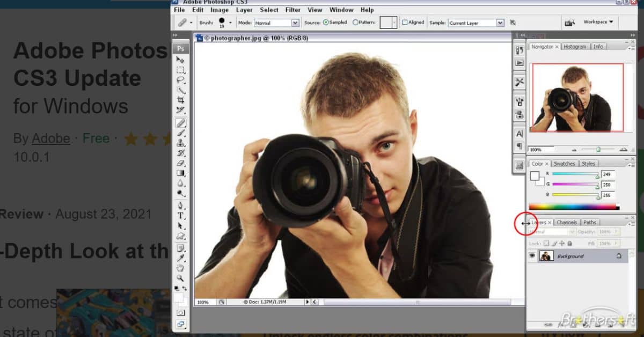644x337 pixels.
Task: Select the Notes tool
Action: (181, 248)
